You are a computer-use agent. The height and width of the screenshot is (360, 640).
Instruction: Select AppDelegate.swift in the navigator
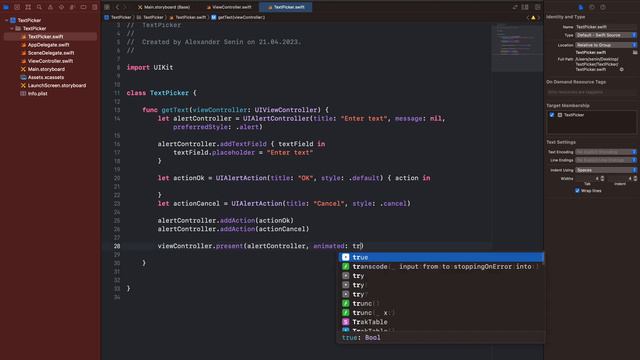48,45
